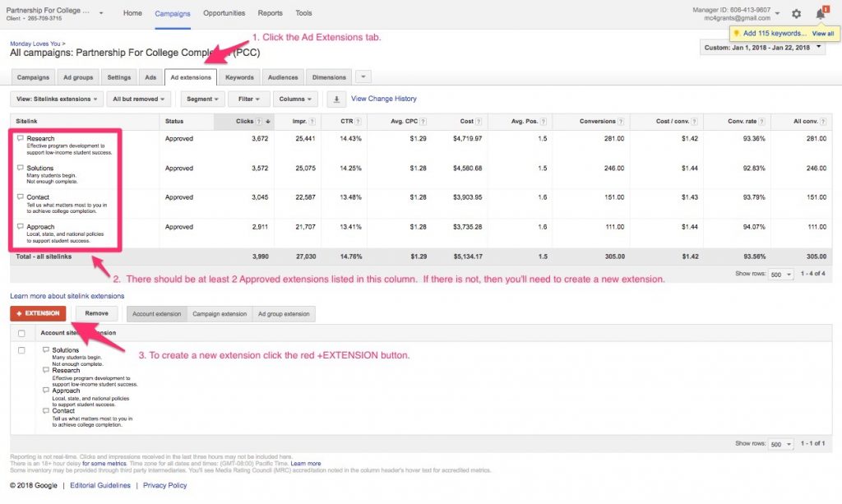Switch to the Settings tab

(119, 77)
